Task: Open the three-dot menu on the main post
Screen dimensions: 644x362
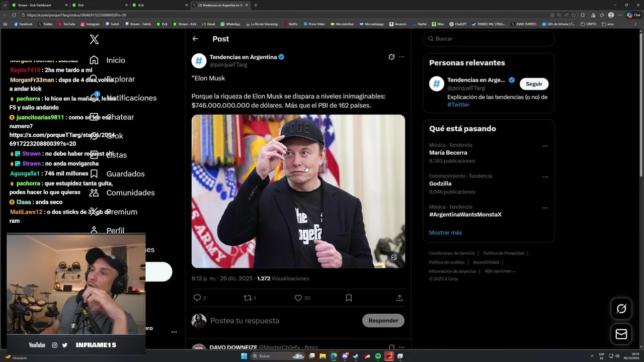Action: pyautogui.click(x=401, y=57)
